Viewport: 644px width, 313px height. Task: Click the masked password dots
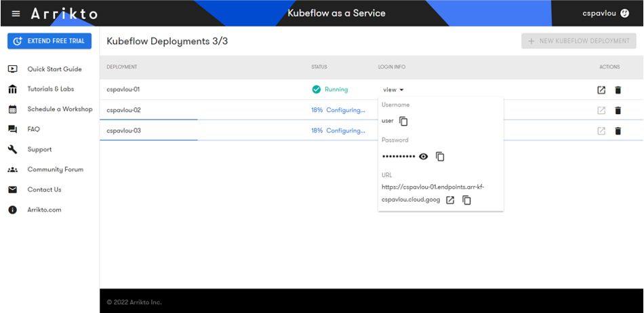point(399,157)
